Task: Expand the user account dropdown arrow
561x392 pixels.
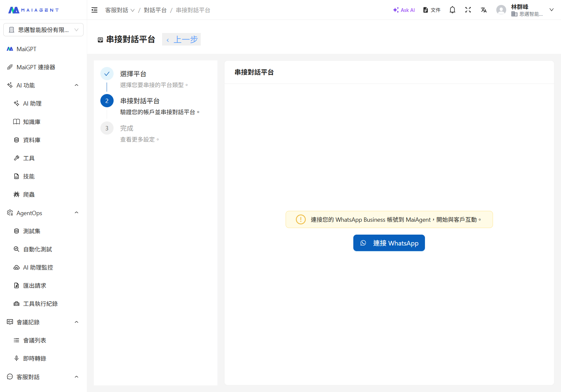Action: coord(551,10)
